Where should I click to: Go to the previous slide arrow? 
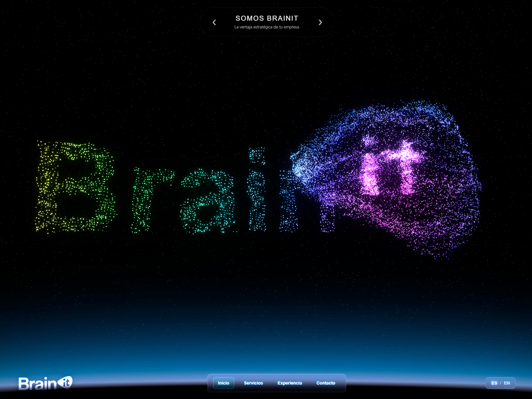pos(214,22)
